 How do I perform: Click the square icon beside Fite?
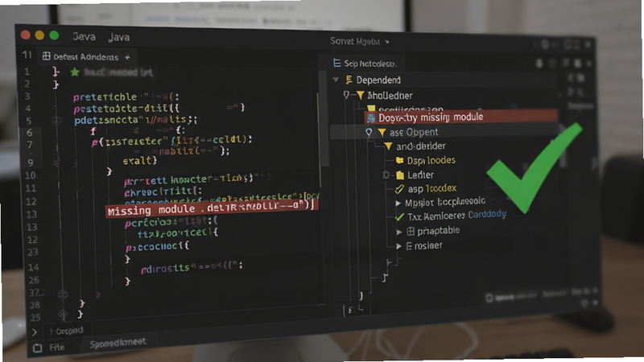pos(37,348)
